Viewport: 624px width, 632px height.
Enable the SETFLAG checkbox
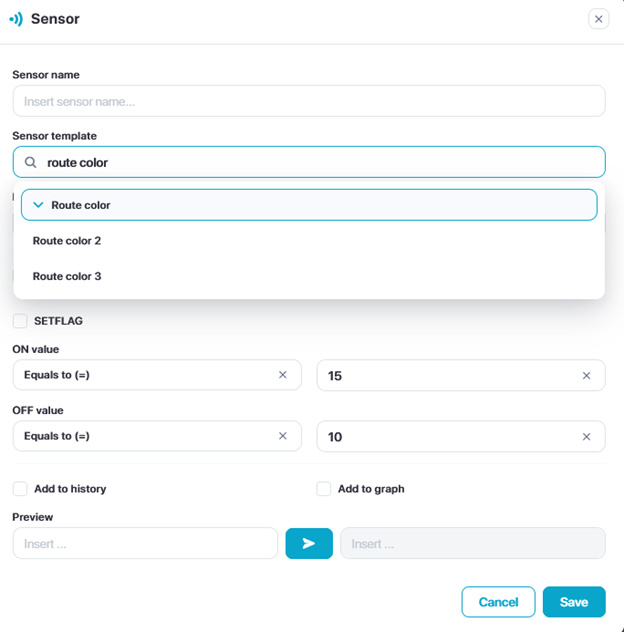click(20, 321)
